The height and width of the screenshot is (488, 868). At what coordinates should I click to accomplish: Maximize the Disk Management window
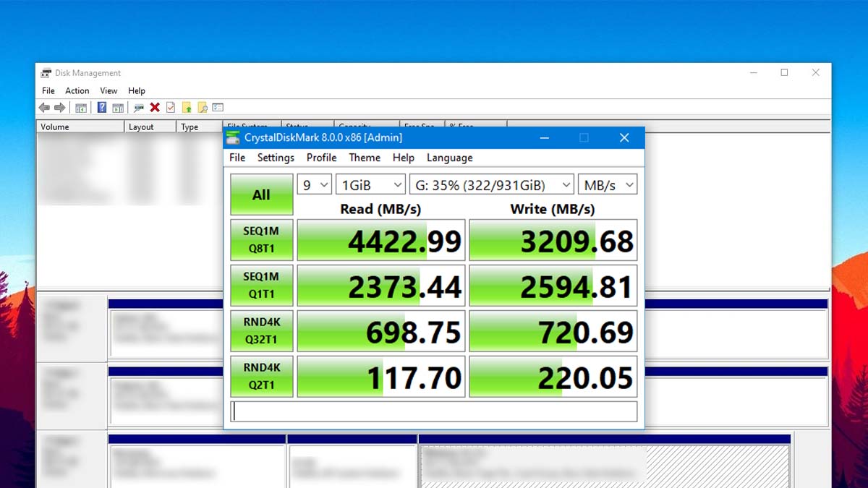784,73
